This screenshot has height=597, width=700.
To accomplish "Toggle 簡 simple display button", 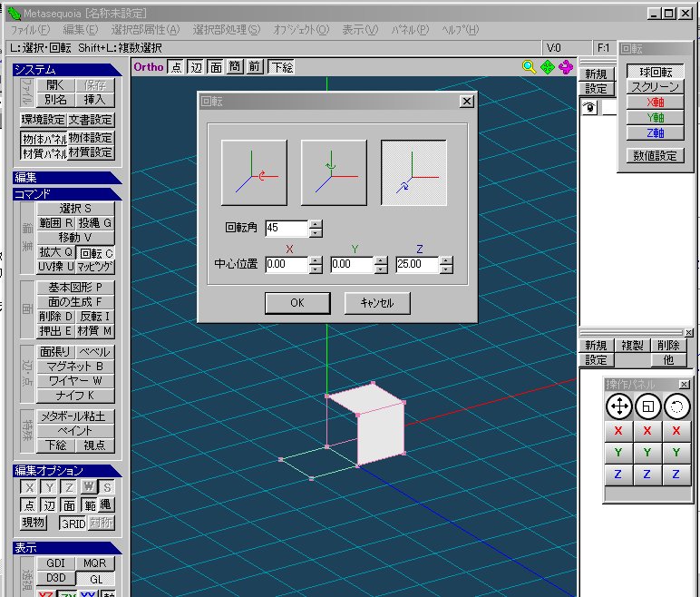I will pyautogui.click(x=235, y=67).
